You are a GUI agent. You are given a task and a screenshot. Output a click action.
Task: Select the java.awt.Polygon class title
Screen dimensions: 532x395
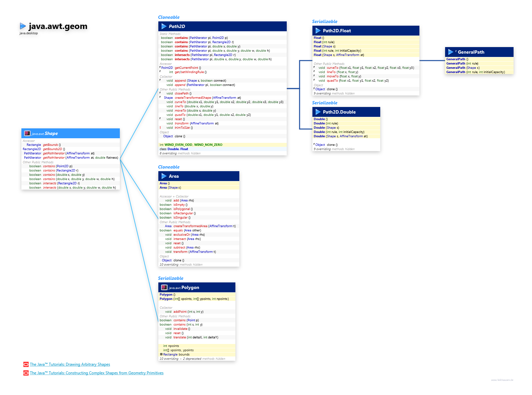point(184,287)
